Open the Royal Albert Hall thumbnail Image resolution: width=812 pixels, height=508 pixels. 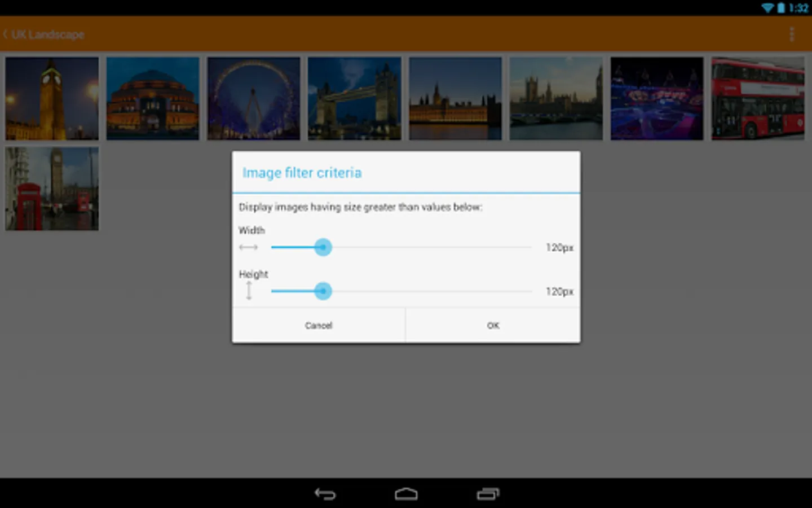tap(153, 99)
